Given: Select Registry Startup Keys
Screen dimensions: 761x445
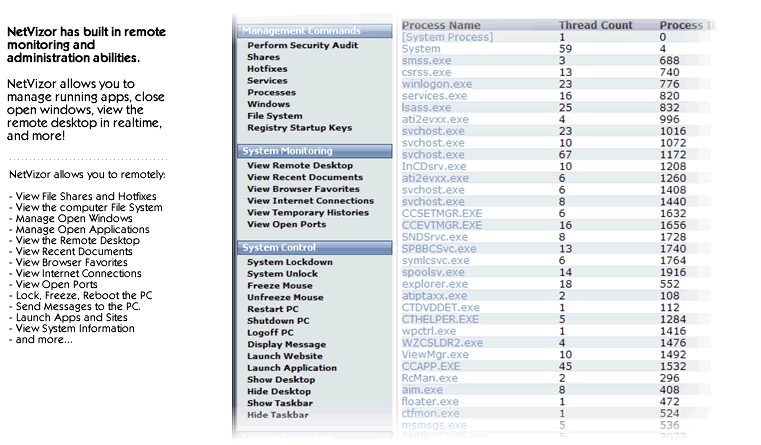Looking at the screenshot, I should (299, 128).
